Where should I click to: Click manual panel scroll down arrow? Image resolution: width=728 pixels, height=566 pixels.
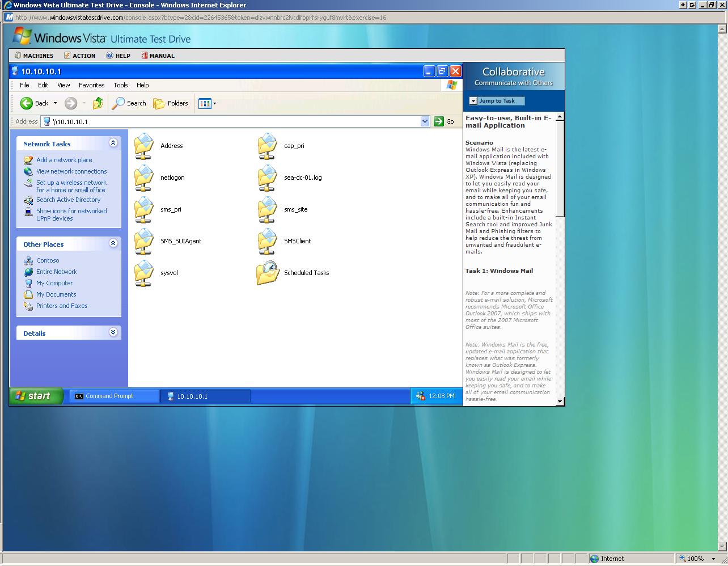point(560,401)
